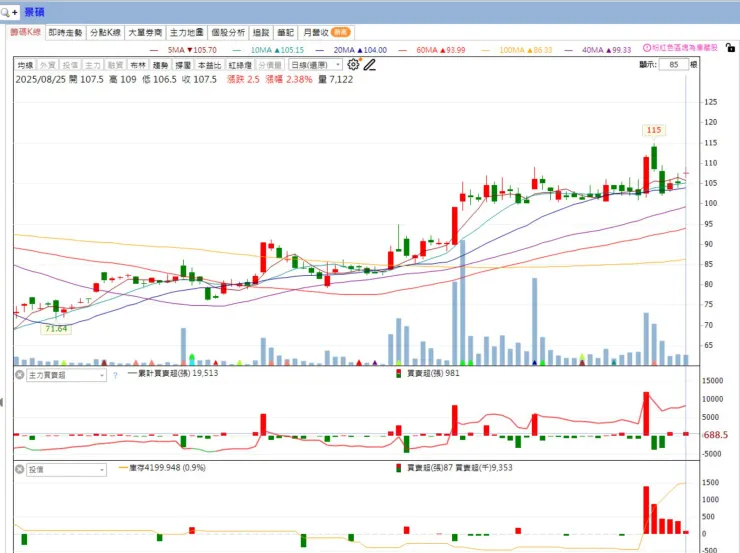
Task: Click the pink info icon about 粉紅色區塊
Action: tap(647, 48)
